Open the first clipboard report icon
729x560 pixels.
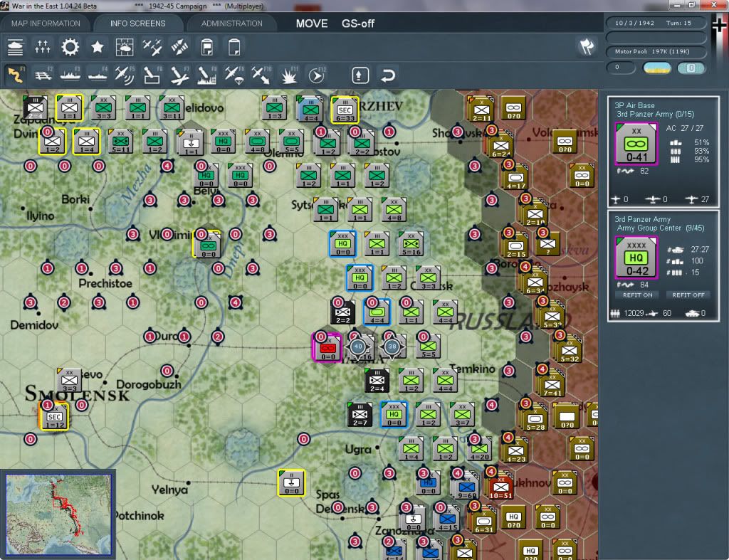pyautogui.click(x=207, y=48)
